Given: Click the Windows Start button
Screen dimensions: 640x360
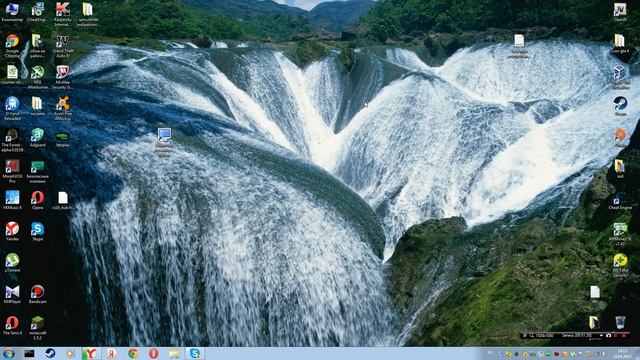Looking at the screenshot, I should (8, 353).
